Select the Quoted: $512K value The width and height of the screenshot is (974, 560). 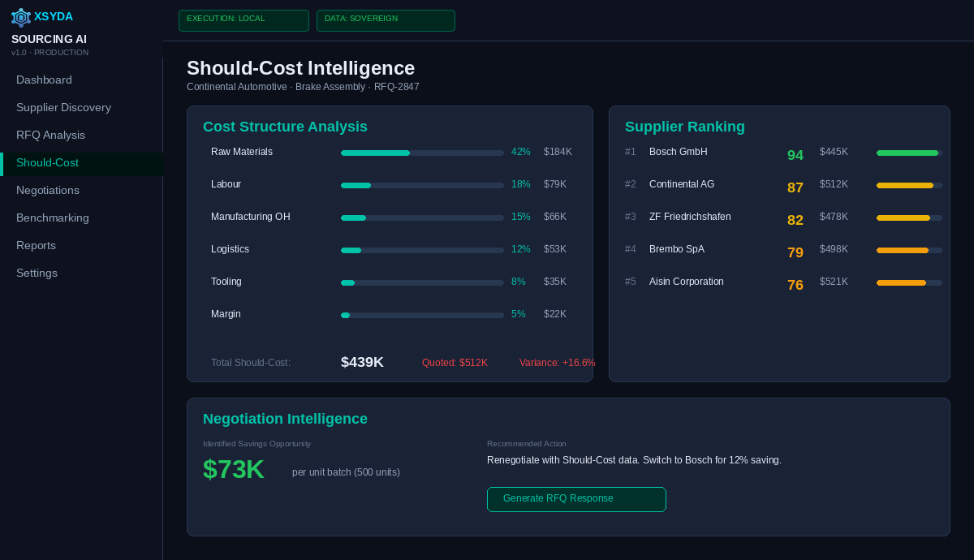455,363
